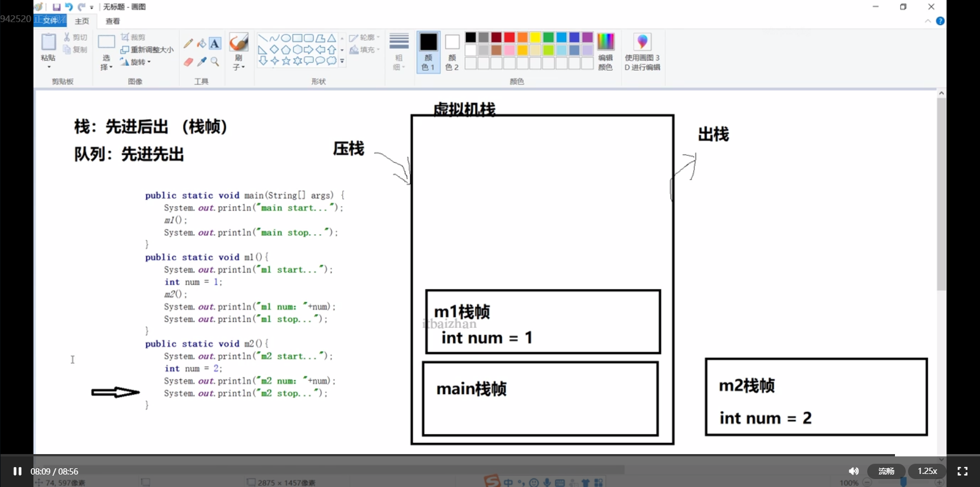Pick the yellow color swatch
The height and width of the screenshot is (487, 980).
click(x=536, y=37)
